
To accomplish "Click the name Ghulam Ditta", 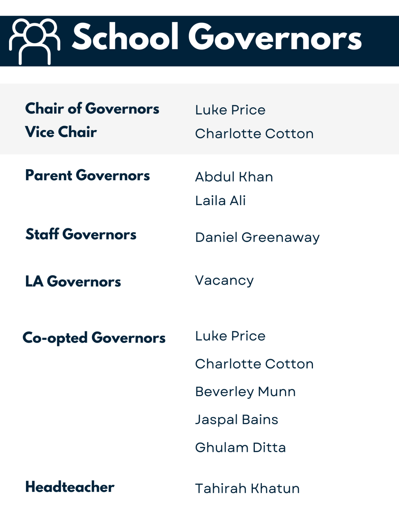I will (x=240, y=448).
